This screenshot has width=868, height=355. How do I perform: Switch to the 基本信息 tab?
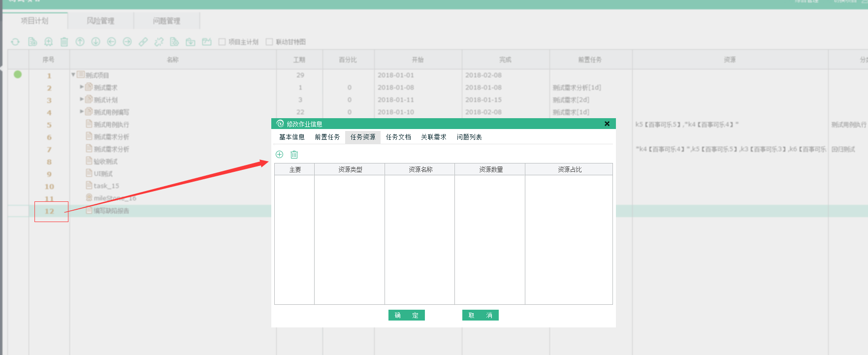(x=292, y=137)
